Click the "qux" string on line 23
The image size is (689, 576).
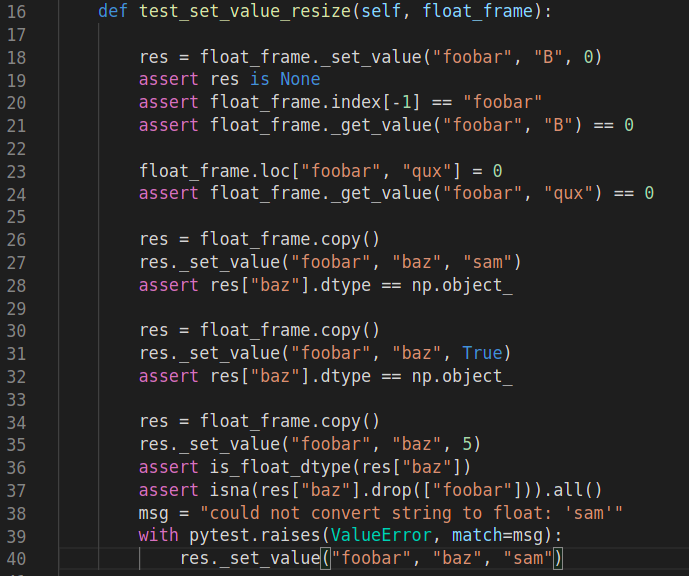point(427,171)
